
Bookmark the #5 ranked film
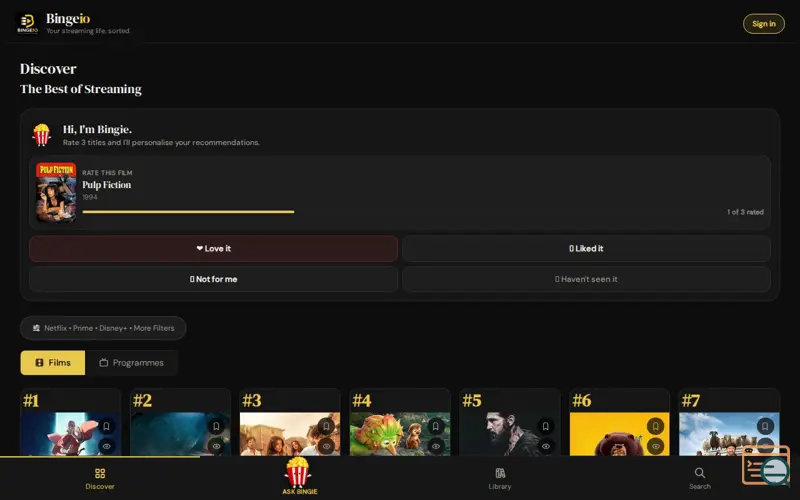[546, 426]
